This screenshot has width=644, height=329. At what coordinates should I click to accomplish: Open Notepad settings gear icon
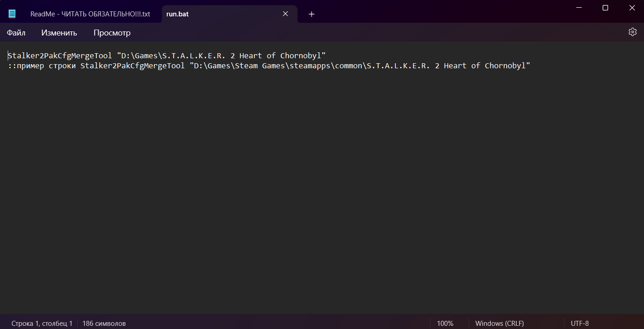(632, 32)
